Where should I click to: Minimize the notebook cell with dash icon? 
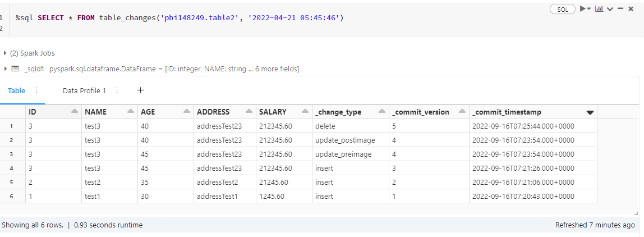pos(622,9)
